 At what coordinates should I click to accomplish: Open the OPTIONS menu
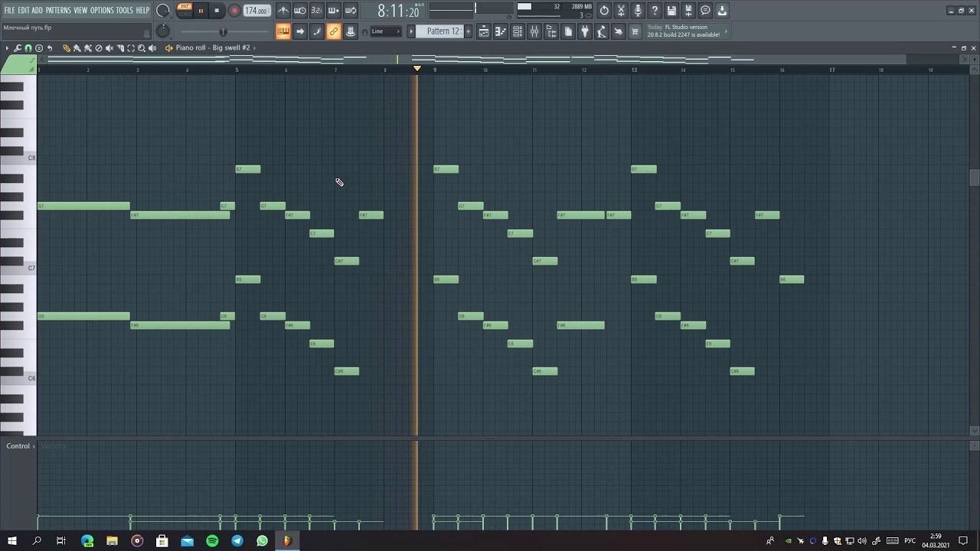[x=102, y=11]
